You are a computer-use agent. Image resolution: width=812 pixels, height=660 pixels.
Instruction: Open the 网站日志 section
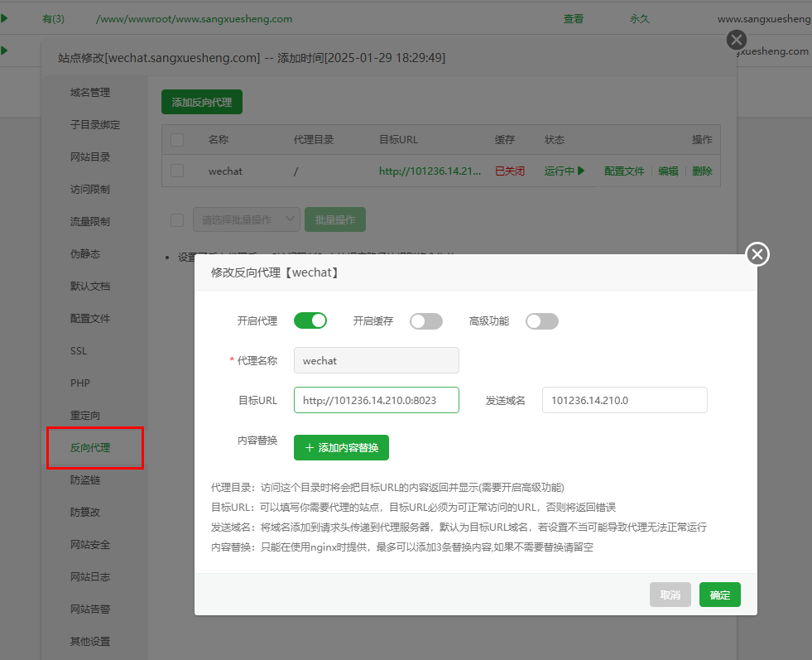pos(90,576)
